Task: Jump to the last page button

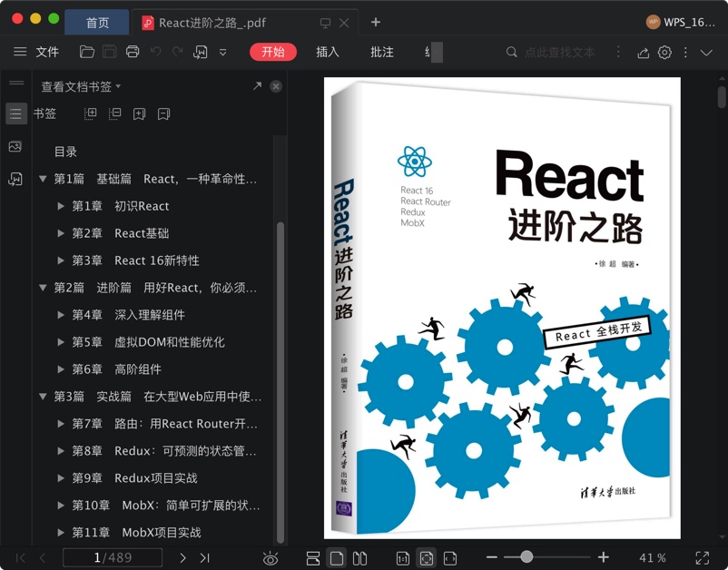Action: (x=205, y=557)
